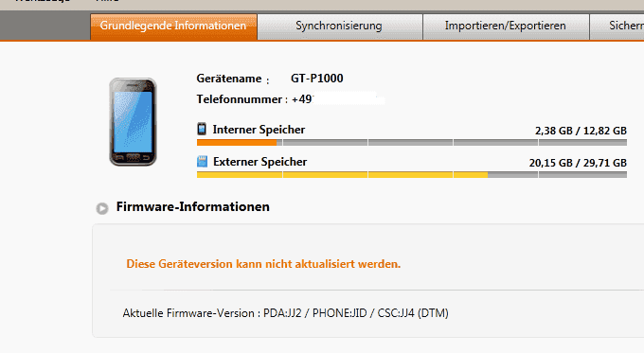The width and height of the screenshot is (644, 353).
Task: Click the internal storage phone icon
Action: 202,129
